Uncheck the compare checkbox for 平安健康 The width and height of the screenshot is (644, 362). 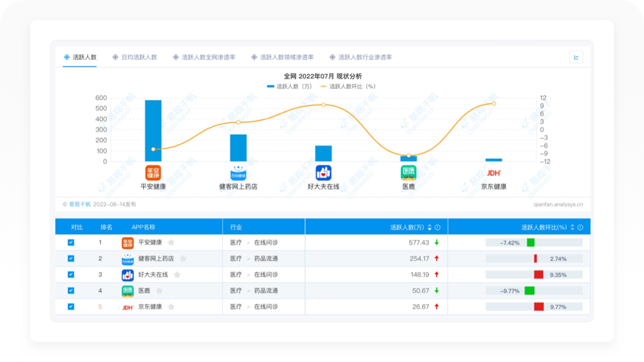click(71, 243)
